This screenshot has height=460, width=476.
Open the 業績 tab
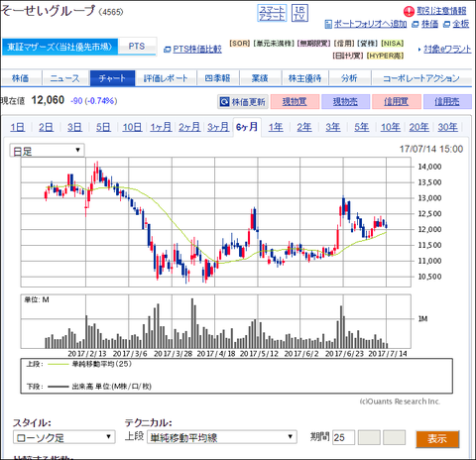point(260,78)
